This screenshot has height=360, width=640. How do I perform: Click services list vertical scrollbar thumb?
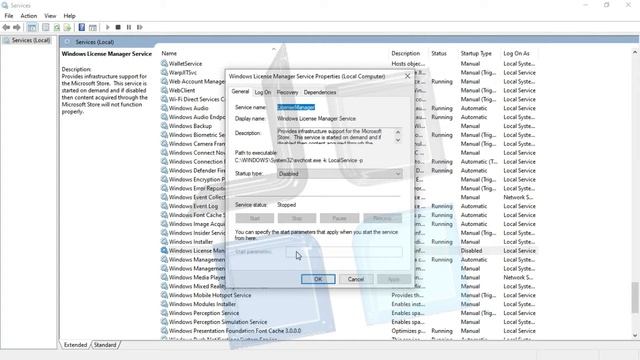click(635, 297)
